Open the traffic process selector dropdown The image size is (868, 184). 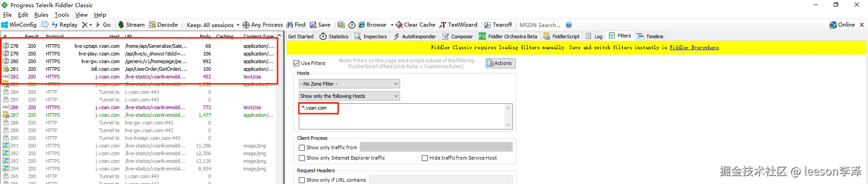(x=436, y=147)
